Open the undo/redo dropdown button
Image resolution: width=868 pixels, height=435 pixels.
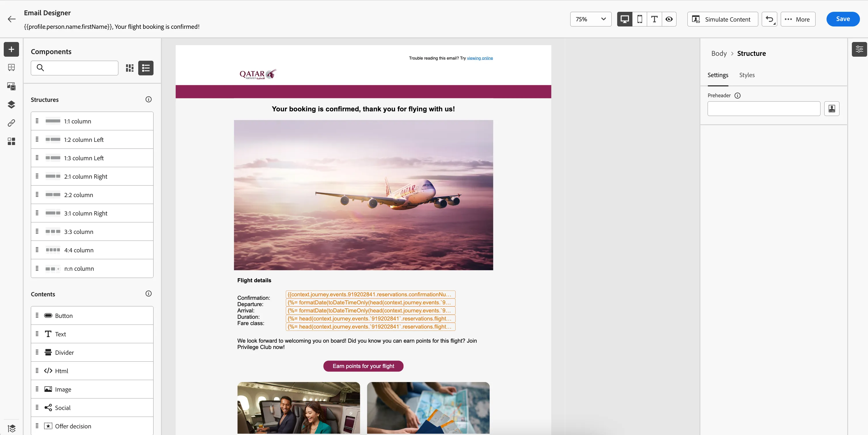[x=769, y=19]
